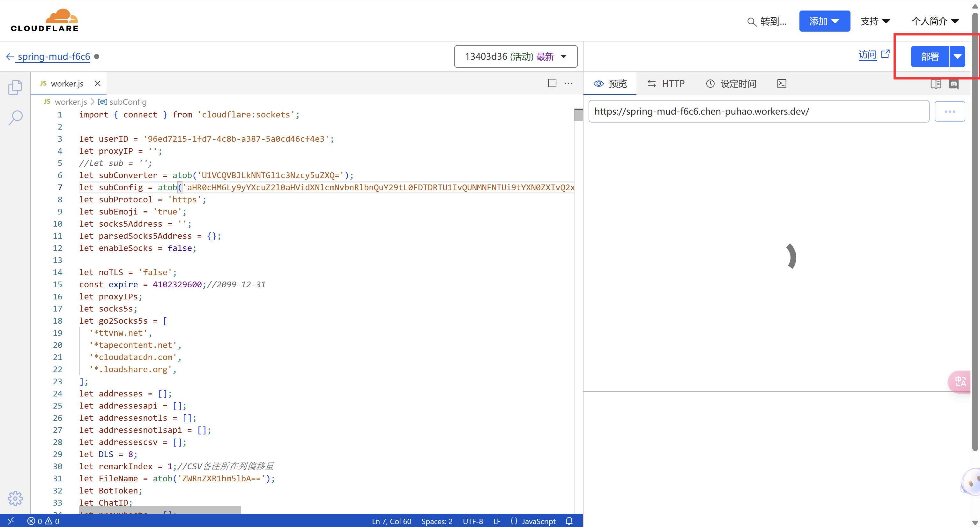
Task: Click line number 7 in gutter
Action: tap(60, 187)
